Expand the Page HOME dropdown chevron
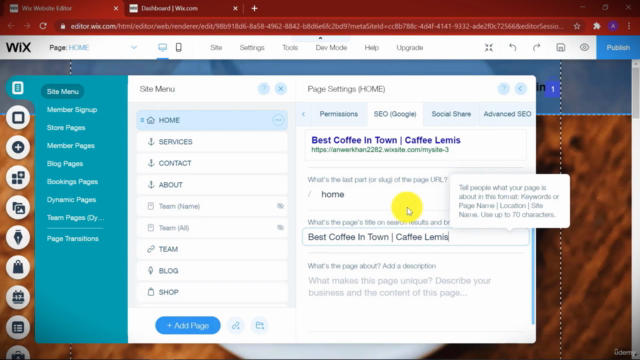The width and height of the screenshot is (640, 360). pos(134,47)
